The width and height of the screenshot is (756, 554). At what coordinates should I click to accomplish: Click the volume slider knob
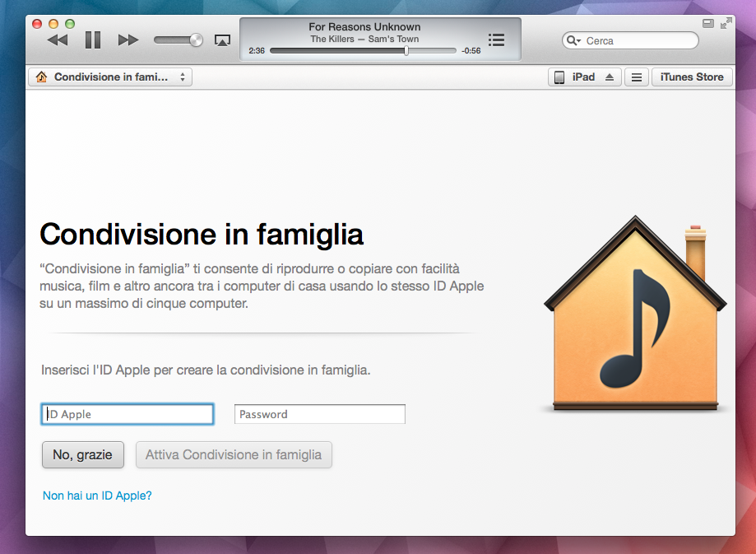tap(197, 40)
